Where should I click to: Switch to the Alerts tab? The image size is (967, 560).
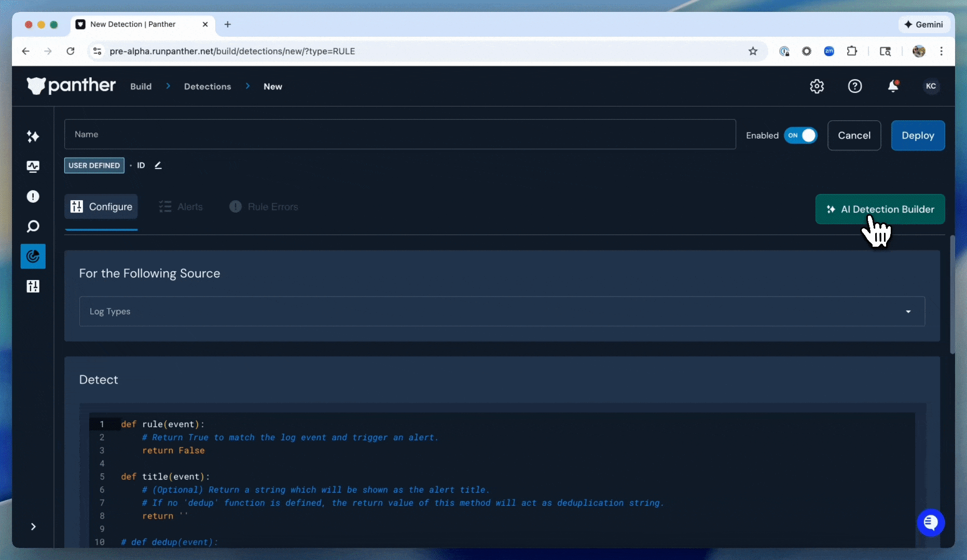(x=181, y=206)
